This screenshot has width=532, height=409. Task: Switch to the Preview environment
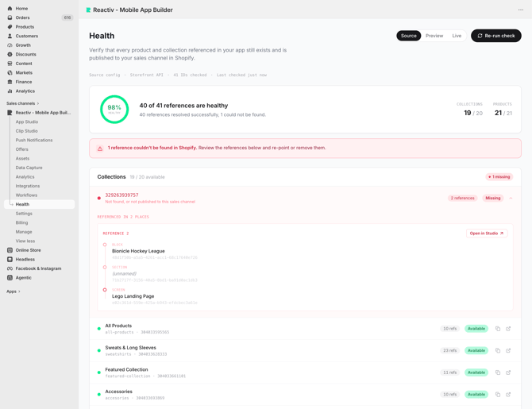click(434, 36)
